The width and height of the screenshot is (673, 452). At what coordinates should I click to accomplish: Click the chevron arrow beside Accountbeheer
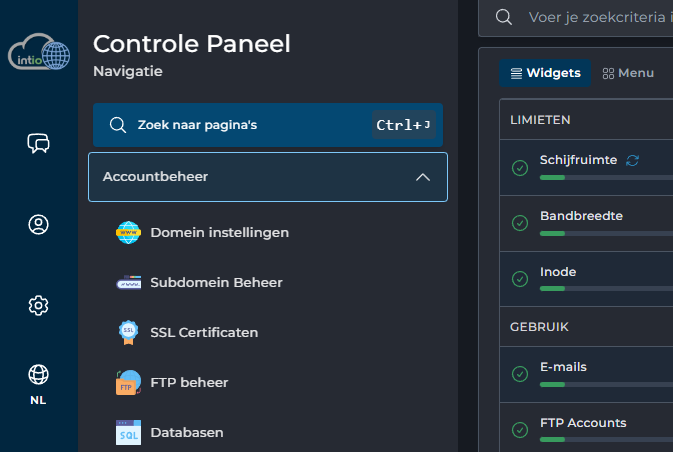click(x=423, y=177)
